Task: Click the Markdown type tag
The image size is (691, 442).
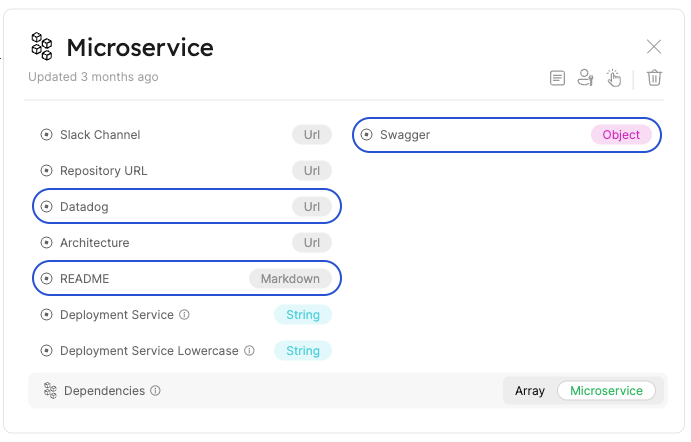Action: point(290,279)
